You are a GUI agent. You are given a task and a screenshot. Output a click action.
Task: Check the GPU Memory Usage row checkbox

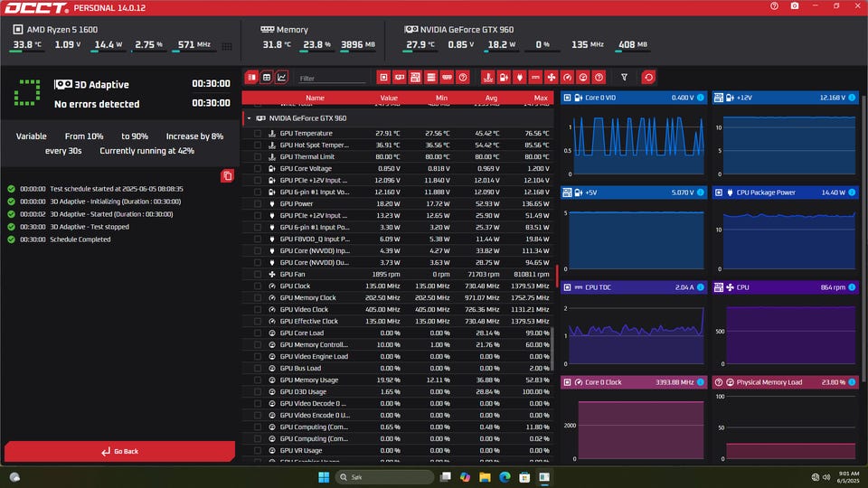coord(258,380)
